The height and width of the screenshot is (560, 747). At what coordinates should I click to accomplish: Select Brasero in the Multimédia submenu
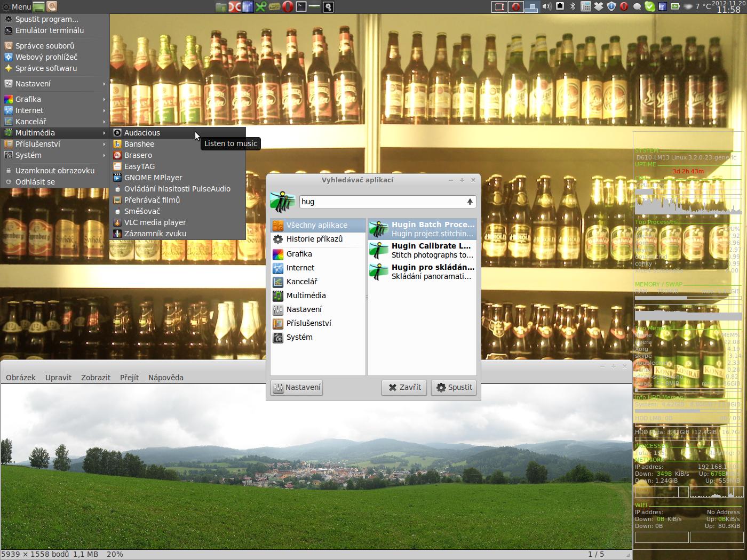[138, 155]
